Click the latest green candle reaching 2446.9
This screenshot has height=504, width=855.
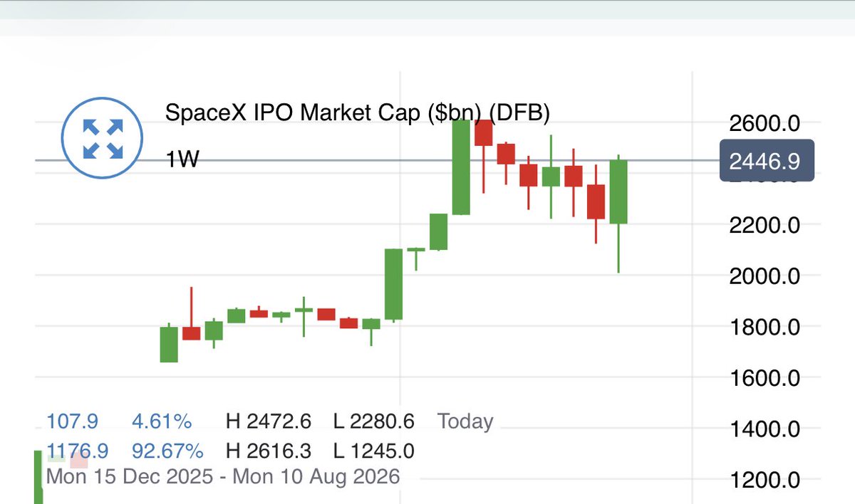click(x=618, y=192)
